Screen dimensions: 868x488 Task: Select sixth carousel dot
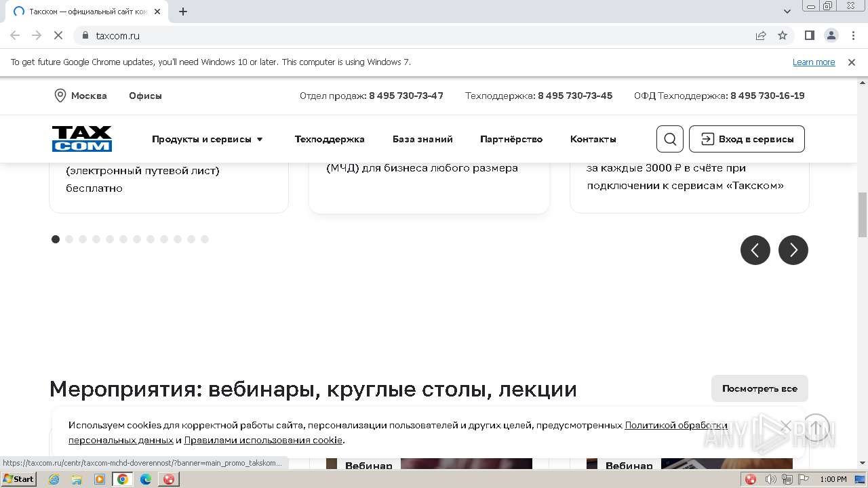(x=123, y=239)
